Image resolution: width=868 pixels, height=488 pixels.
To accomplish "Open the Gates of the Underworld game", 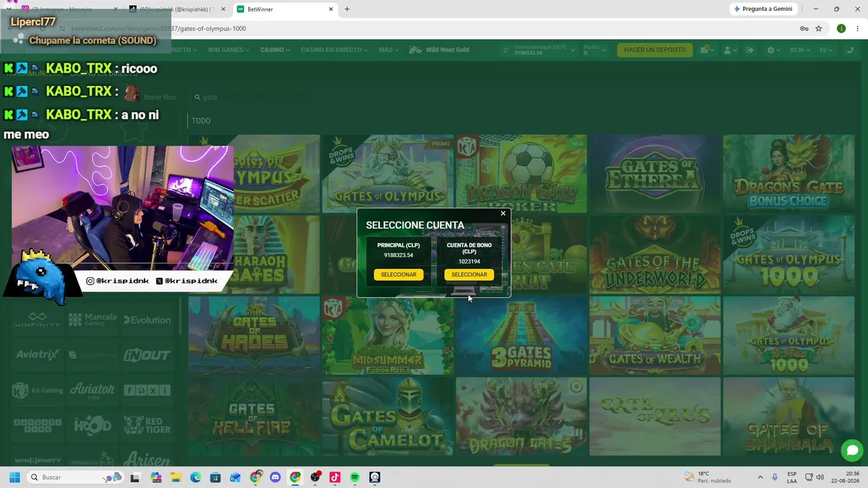I will click(x=654, y=255).
